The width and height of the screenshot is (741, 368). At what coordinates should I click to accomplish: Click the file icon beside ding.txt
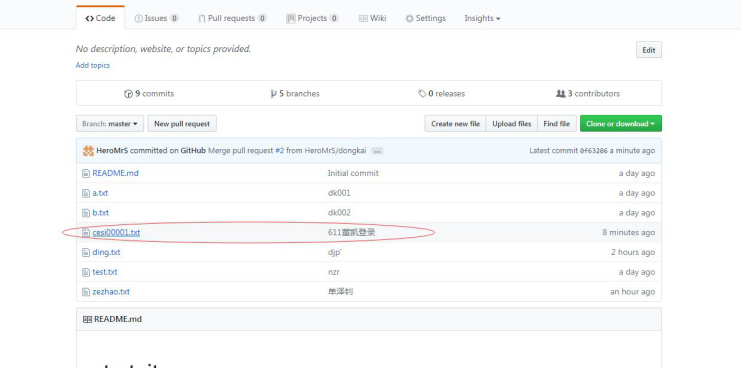pyautogui.click(x=86, y=252)
